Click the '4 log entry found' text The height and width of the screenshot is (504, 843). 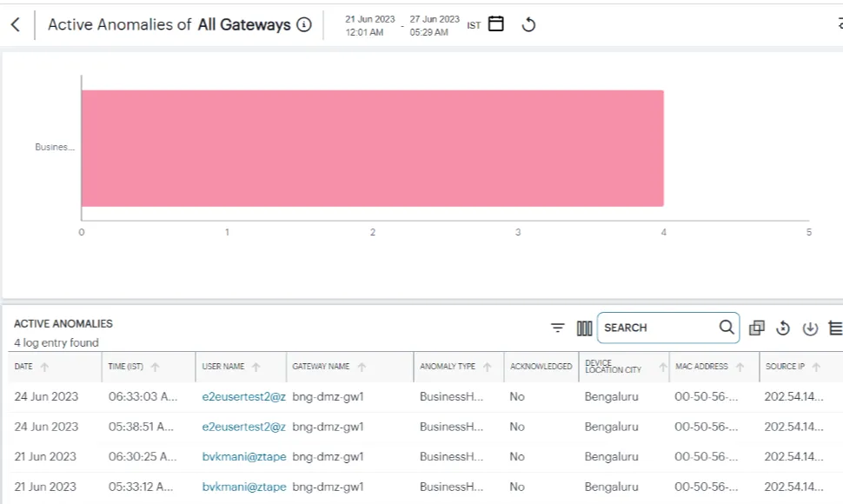tap(56, 342)
